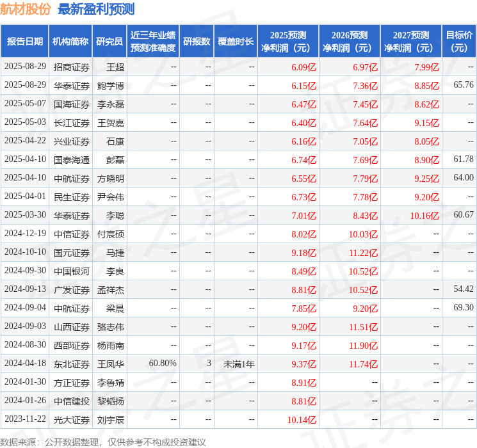Click the 国泰海通 cell
Image resolution: width=477 pixels, height=448 pixels.
point(72,159)
